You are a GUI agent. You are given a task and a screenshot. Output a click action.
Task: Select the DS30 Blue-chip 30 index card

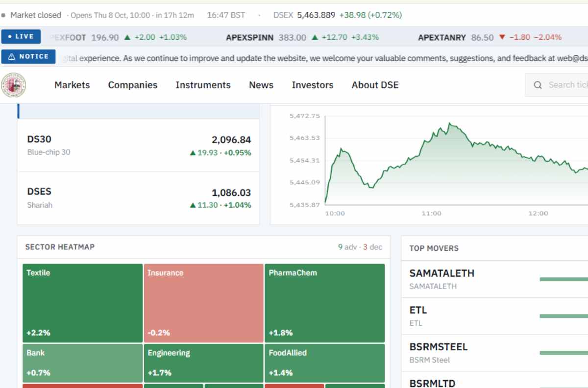click(x=138, y=145)
